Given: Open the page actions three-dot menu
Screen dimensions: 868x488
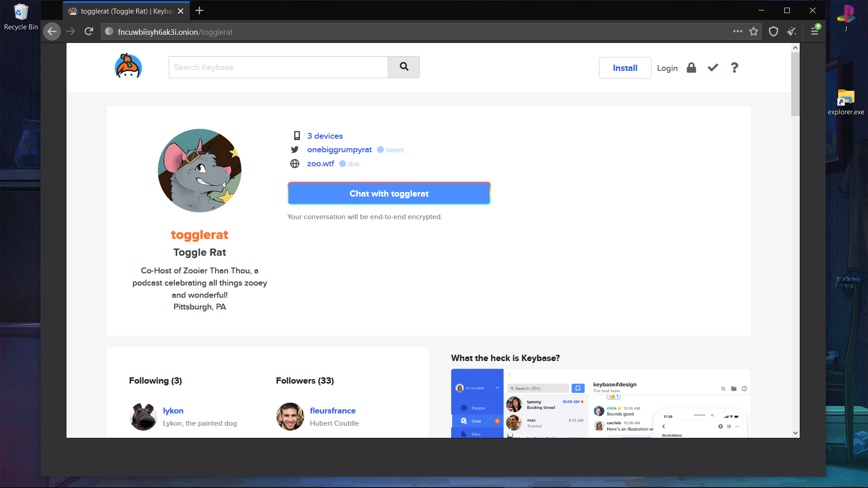Looking at the screenshot, I should pyautogui.click(x=738, y=32).
